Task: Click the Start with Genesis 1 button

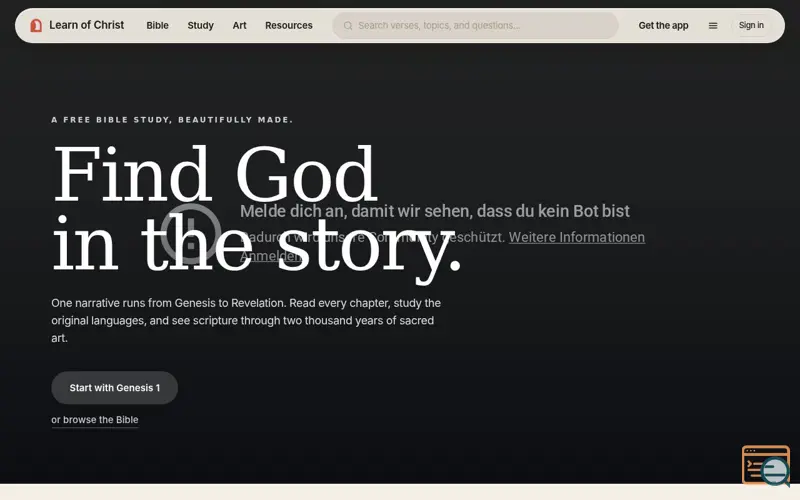Action: click(114, 388)
